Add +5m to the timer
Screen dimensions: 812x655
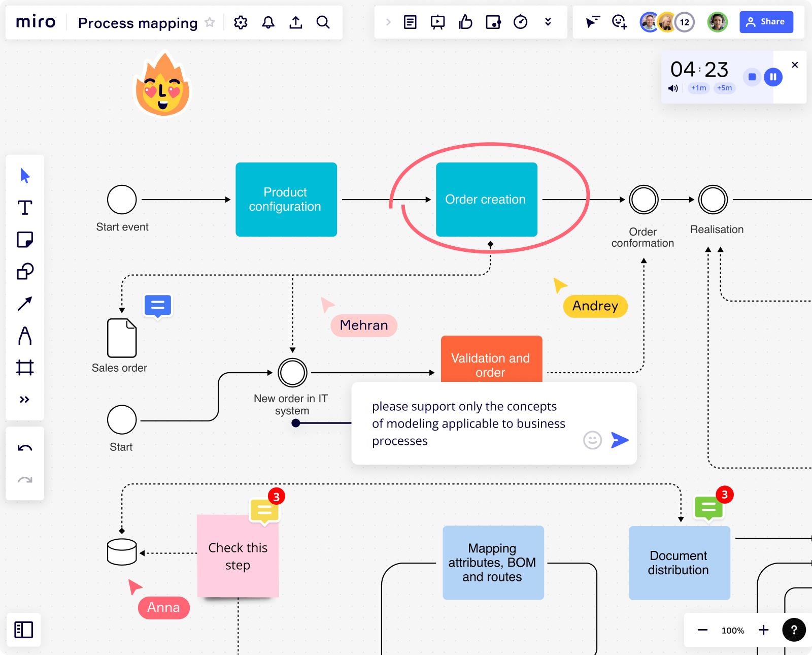pos(725,88)
